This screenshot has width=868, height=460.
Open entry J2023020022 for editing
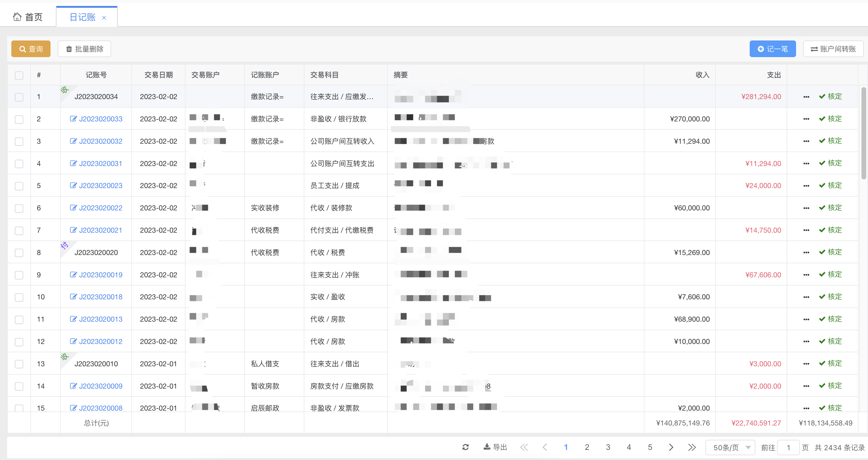(x=96, y=208)
